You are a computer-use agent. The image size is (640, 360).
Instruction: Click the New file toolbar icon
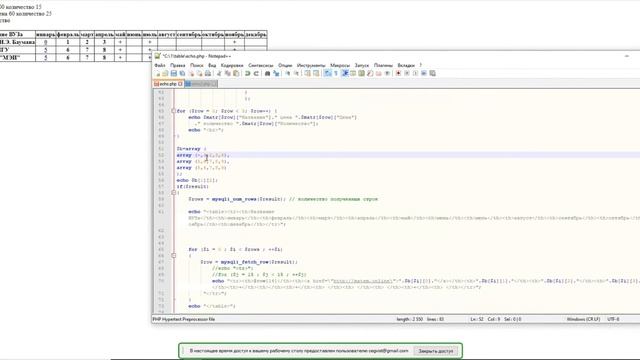click(158, 73)
